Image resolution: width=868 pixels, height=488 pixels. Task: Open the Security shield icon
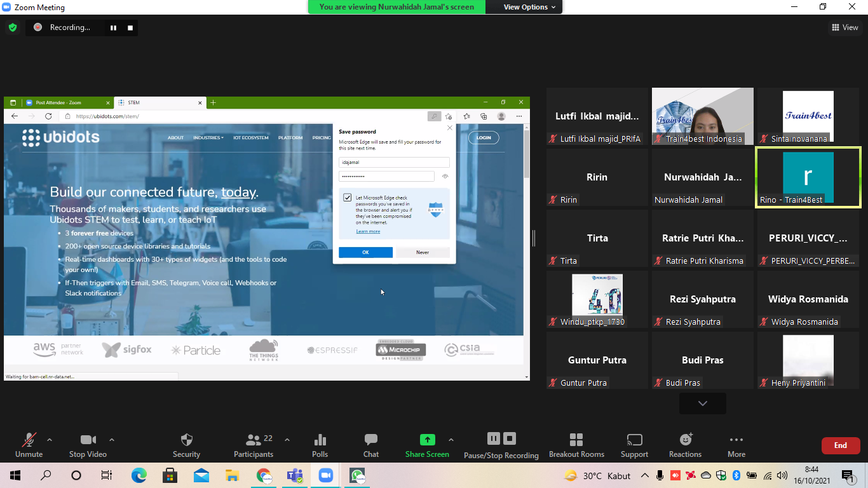point(186,440)
